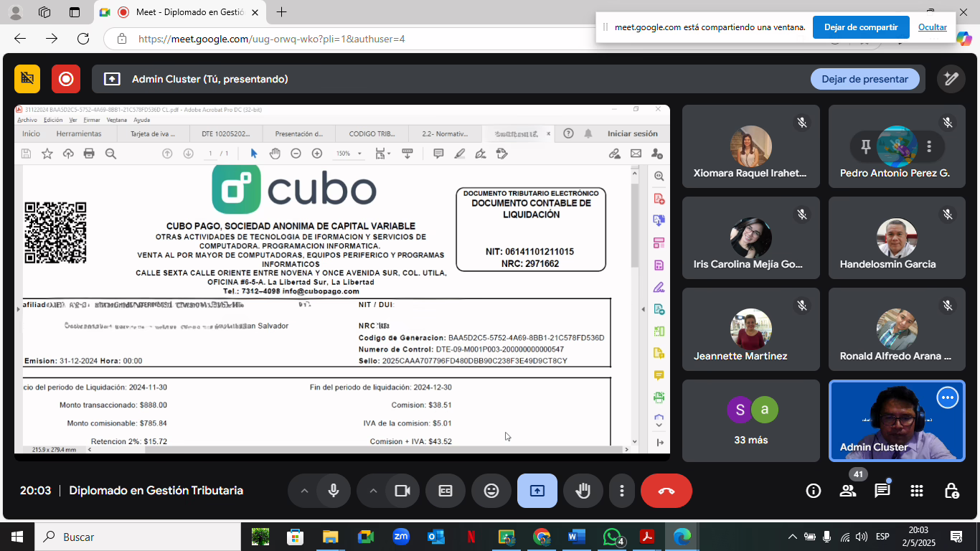Screen dimensions: 980x551
Task: Open more options three-dot menu
Action: pos(621,491)
